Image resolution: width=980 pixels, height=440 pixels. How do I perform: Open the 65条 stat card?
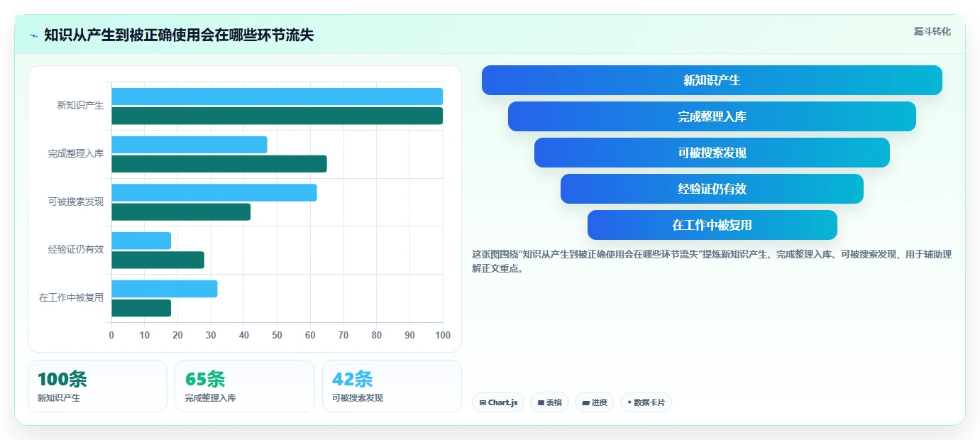pos(244,386)
